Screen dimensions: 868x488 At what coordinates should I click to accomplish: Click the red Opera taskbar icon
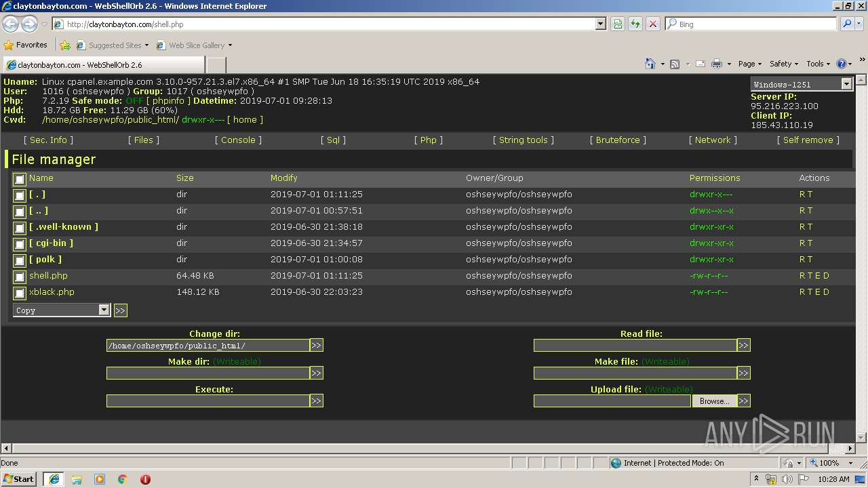click(145, 479)
